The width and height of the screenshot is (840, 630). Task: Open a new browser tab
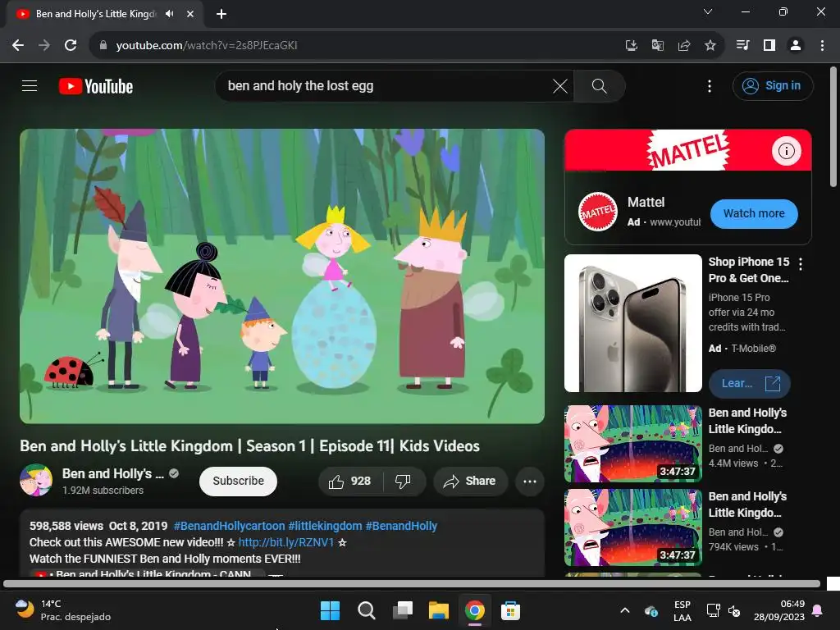pos(221,14)
